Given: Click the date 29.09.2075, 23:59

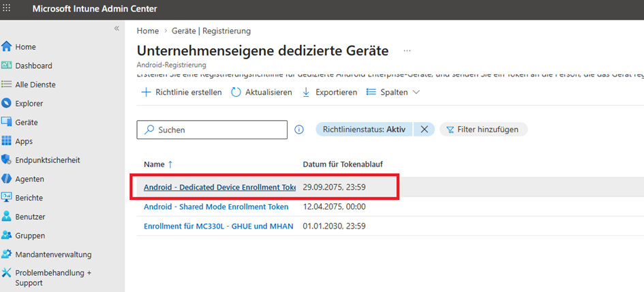Looking at the screenshot, I should pos(335,187).
